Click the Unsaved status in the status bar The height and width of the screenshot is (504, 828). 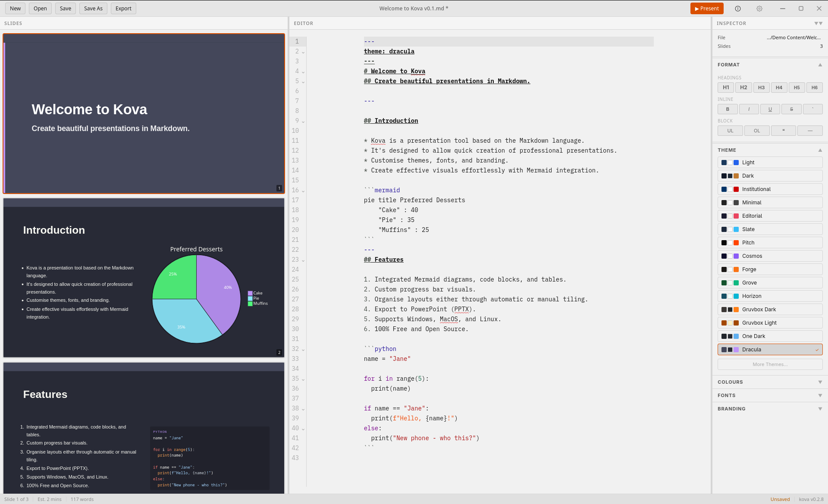pyautogui.click(x=780, y=499)
